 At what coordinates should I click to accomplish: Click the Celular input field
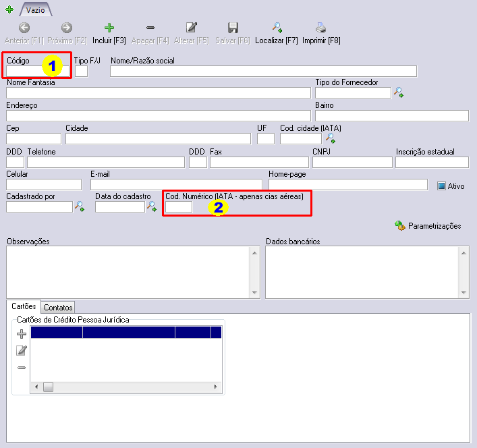coord(44,185)
